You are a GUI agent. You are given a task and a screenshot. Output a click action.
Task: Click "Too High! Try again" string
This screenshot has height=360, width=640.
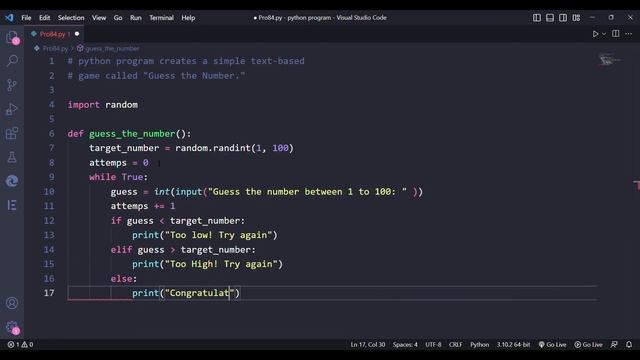(221, 264)
